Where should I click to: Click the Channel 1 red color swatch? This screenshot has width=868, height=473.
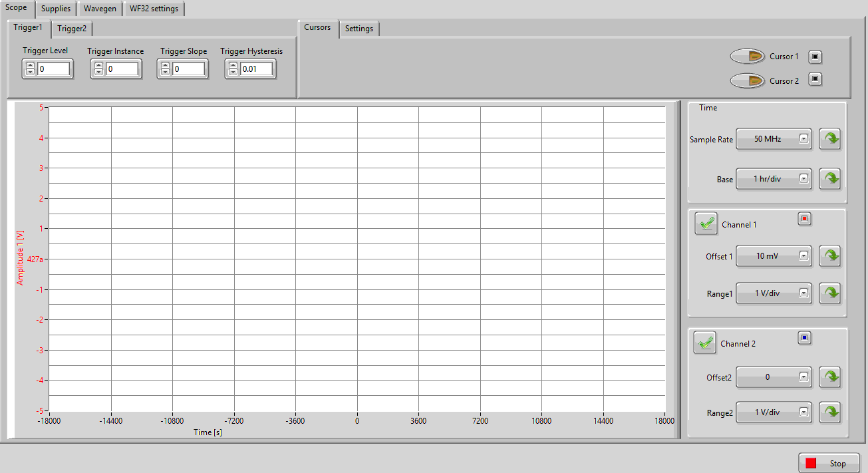[x=804, y=218]
